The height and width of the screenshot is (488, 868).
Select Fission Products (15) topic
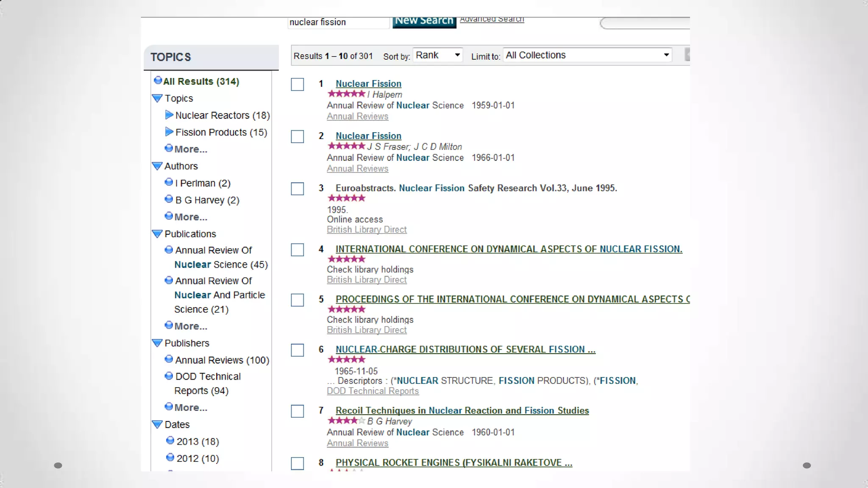point(221,132)
